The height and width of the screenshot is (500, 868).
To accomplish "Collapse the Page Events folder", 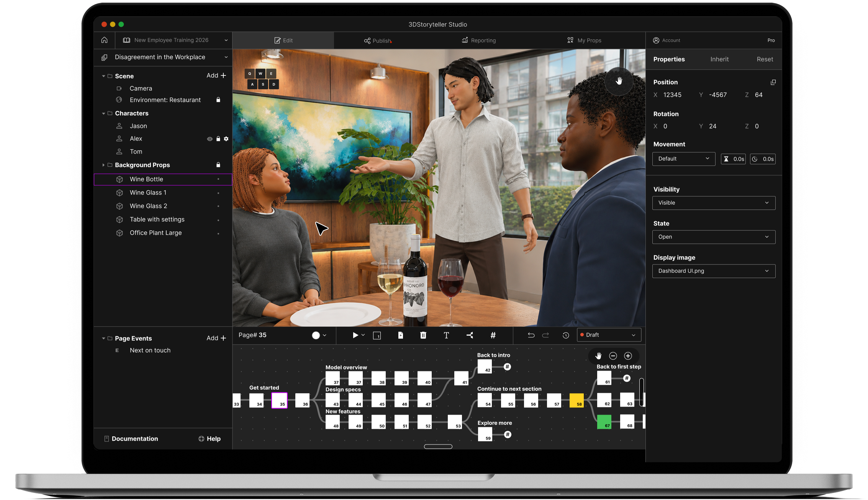I will pyautogui.click(x=103, y=338).
